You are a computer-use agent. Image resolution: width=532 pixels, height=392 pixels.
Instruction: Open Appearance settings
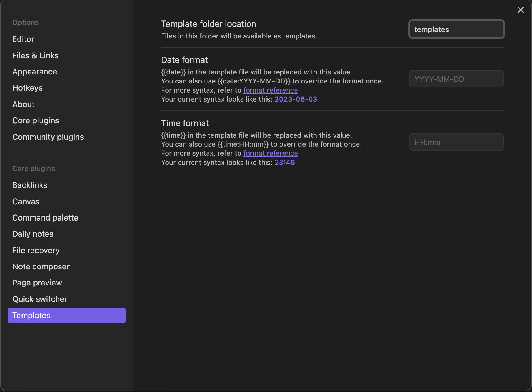35,72
